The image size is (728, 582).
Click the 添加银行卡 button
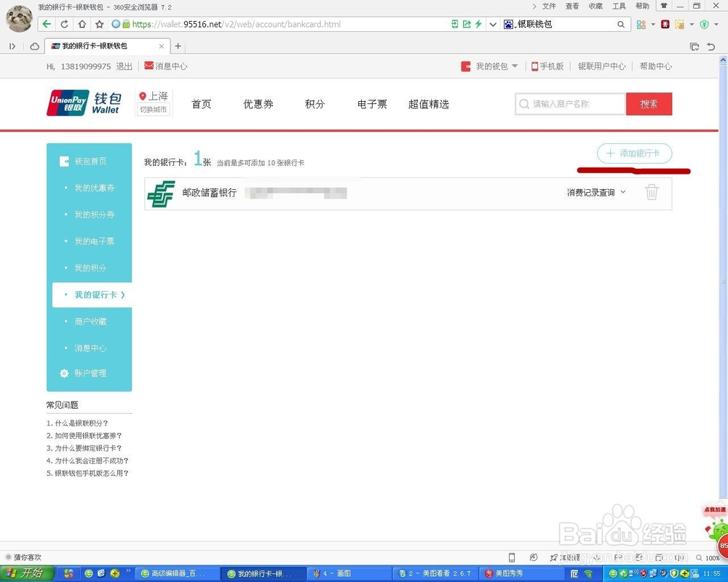click(634, 154)
